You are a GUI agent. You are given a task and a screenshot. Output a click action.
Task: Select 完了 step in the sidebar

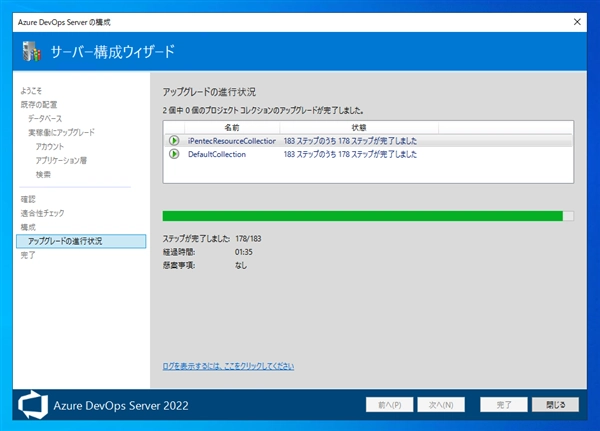[x=28, y=255]
